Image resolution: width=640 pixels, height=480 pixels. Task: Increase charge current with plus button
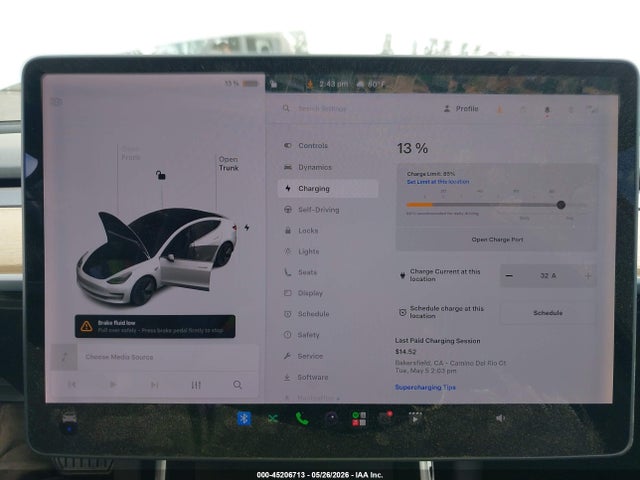[x=588, y=276]
